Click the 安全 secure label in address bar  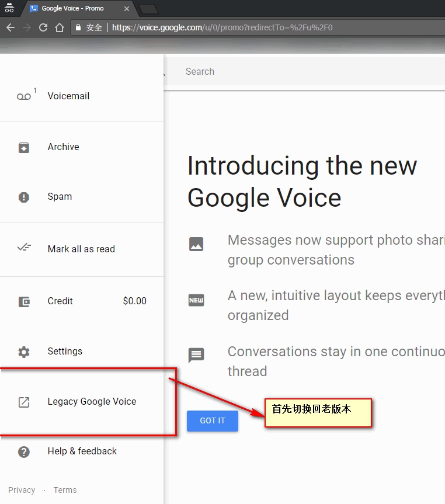[x=94, y=27]
